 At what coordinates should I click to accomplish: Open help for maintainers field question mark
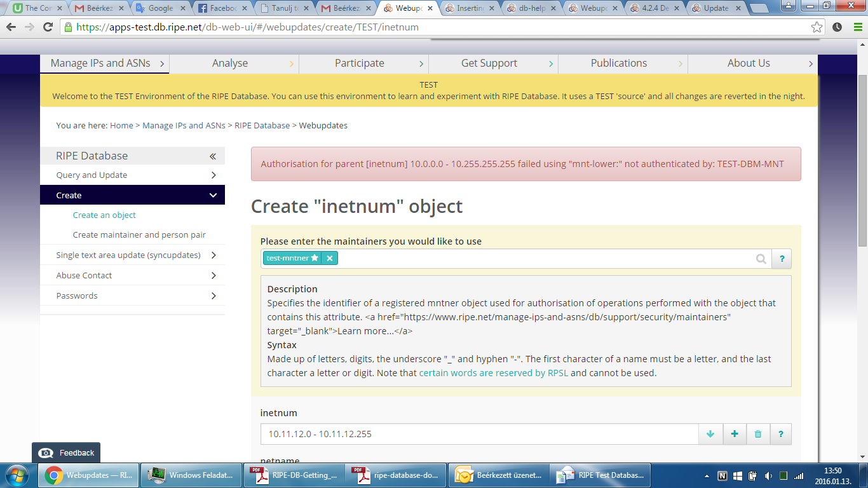782,259
